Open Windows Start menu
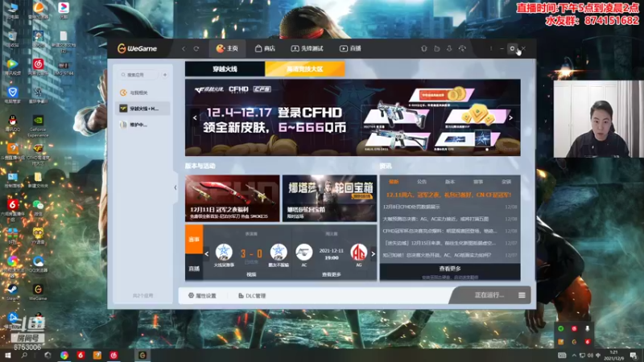The height and width of the screenshot is (362, 644). tap(7, 355)
